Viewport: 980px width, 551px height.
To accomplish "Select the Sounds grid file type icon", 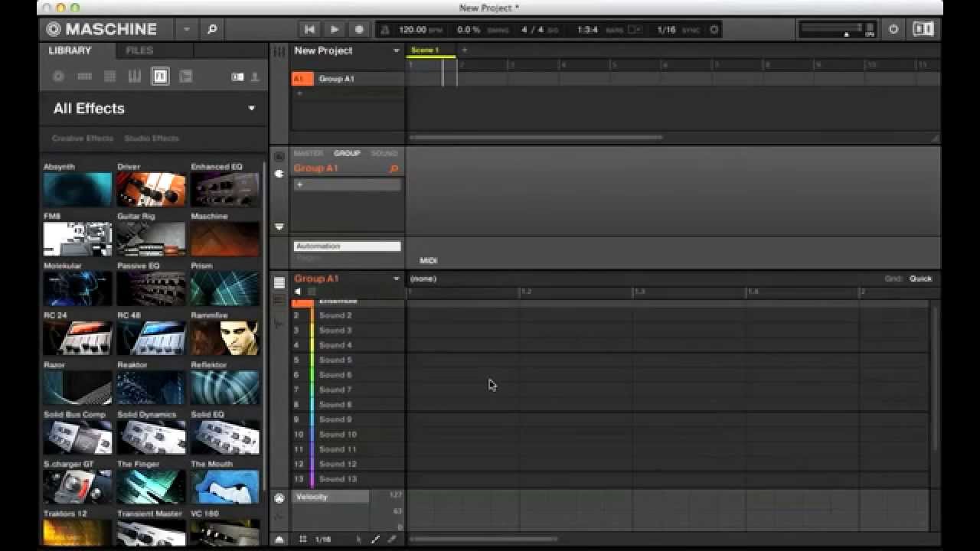I will (110, 77).
